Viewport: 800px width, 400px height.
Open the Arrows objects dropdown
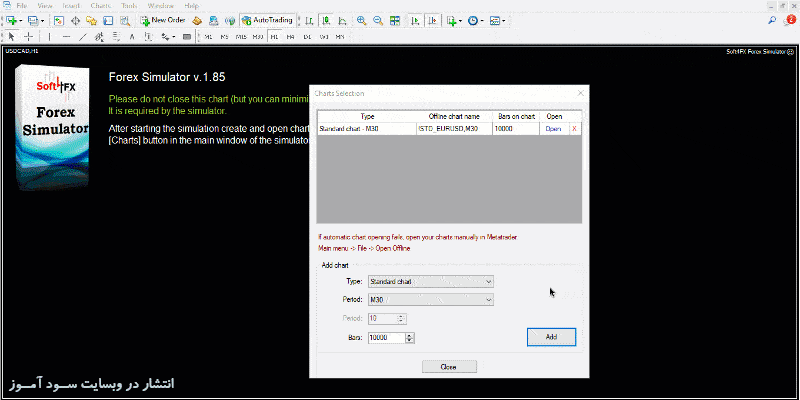click(x=168, y=36)
